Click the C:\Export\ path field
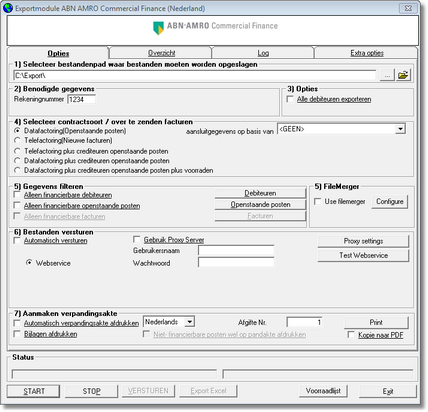 (195, 76)
